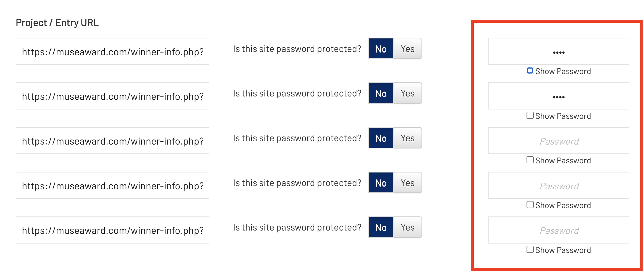Image resolution: width=644 pixels, height=272 pixels.
Task: Focus the second museaward.com URL input
Action: pyautogui.click(x=112, y=96)
